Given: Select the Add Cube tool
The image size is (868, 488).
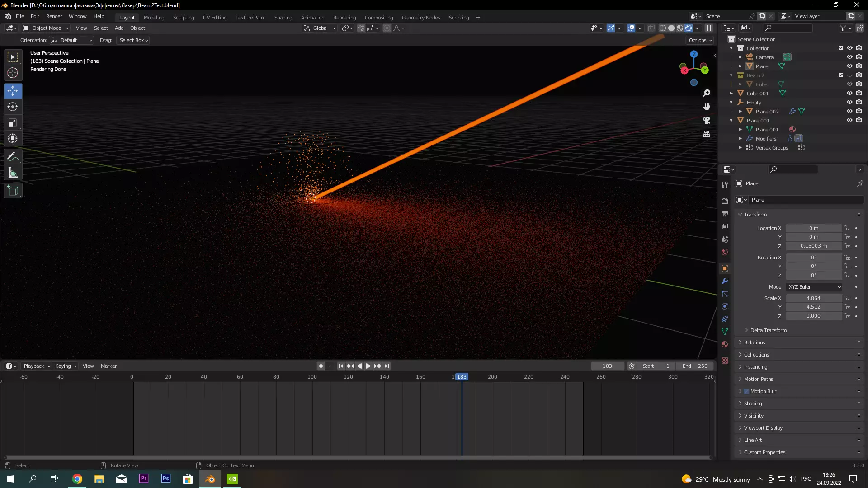Looking at the screenshot, I should (13, 191).
